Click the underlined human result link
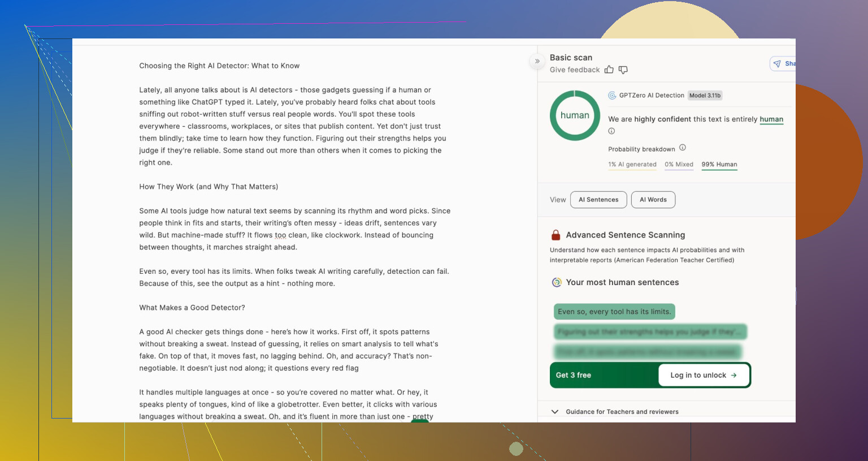The image size is (868, 461). point(771,119)
